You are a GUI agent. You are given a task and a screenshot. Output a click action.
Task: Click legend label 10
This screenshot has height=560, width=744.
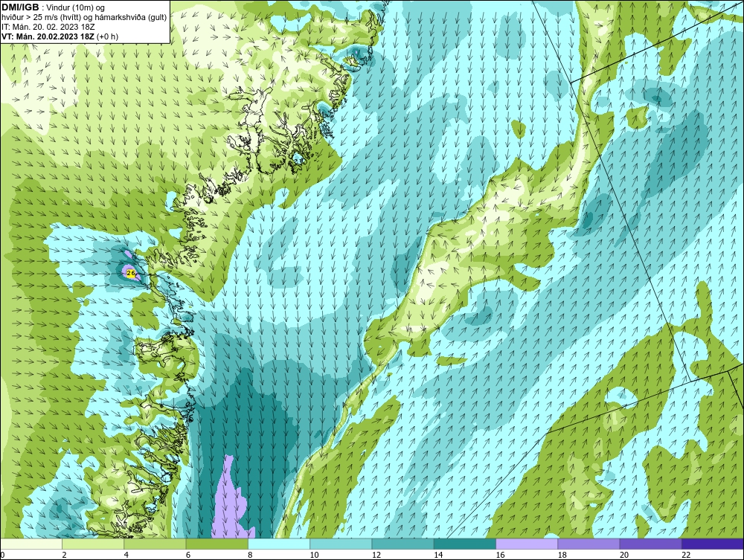click(314, 556)
